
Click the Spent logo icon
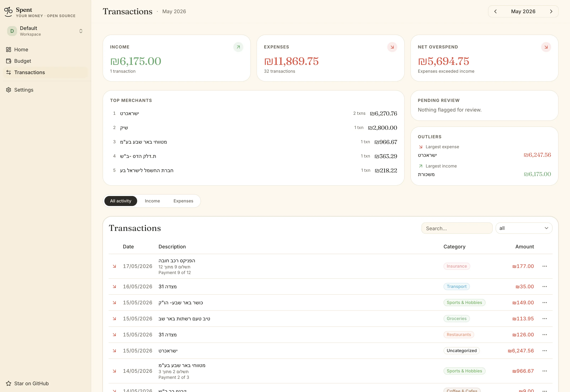tap(8, 12)
